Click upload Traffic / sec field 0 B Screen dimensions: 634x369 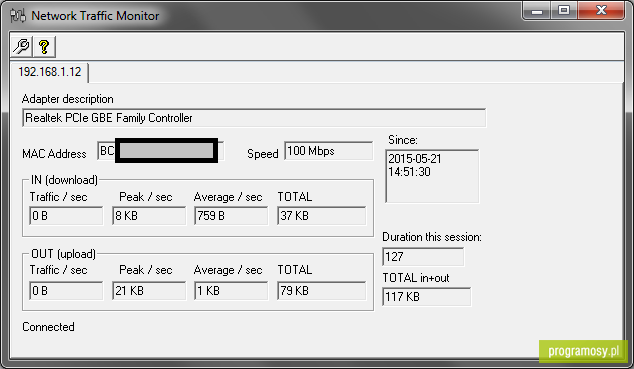pos(66,291)
